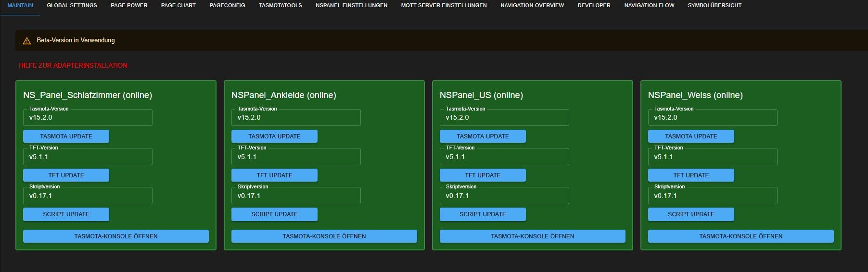Click TFT Update for NSPanel_Weiss
Viewport: 868px width, 272px height.
691,175
